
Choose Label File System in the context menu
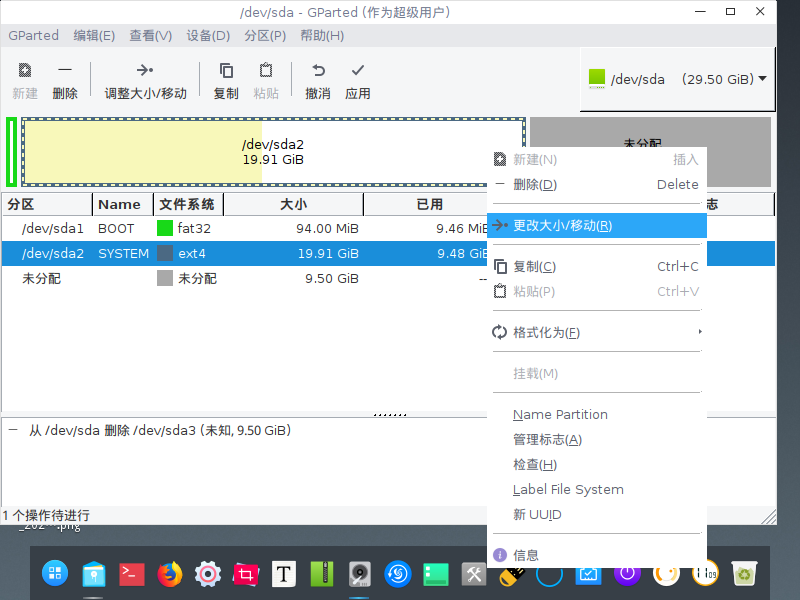tap(597, 490)
